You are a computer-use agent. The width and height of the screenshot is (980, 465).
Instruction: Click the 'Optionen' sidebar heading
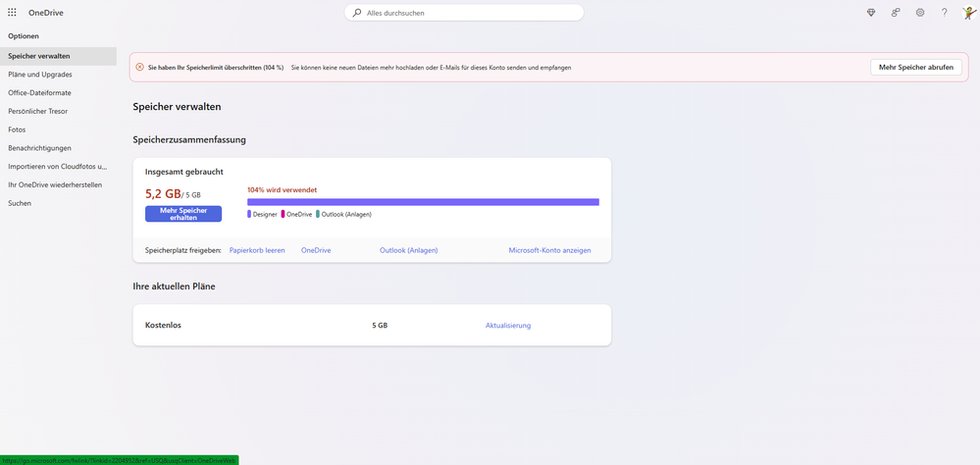(x=24, y=36)
